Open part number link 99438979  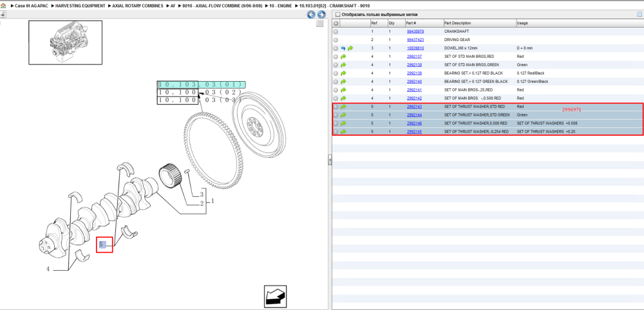(415, 32)
